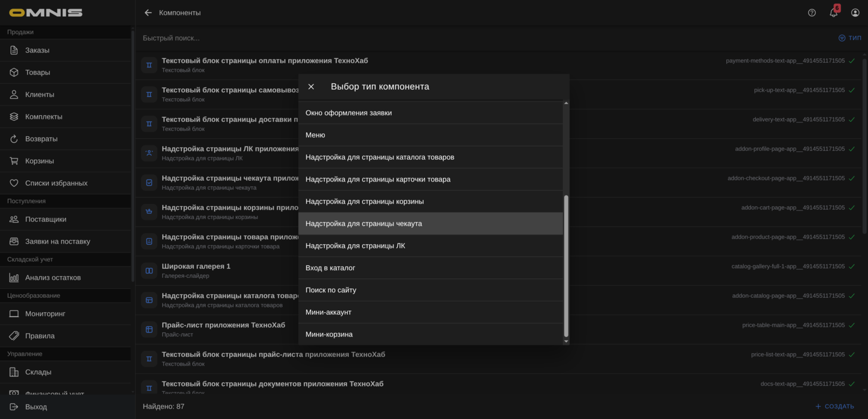Click the Списки избранных heart icon

14,183
